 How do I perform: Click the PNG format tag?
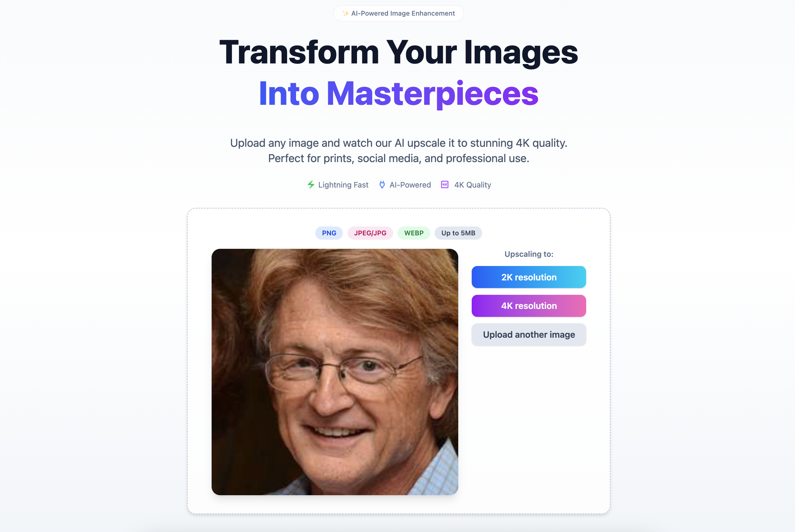329,233
